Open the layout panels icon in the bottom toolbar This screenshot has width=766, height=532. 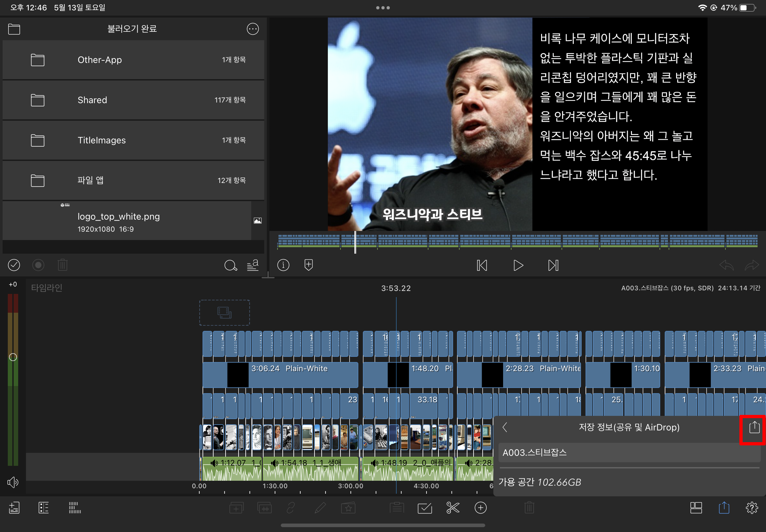click(x=696, y=508)
